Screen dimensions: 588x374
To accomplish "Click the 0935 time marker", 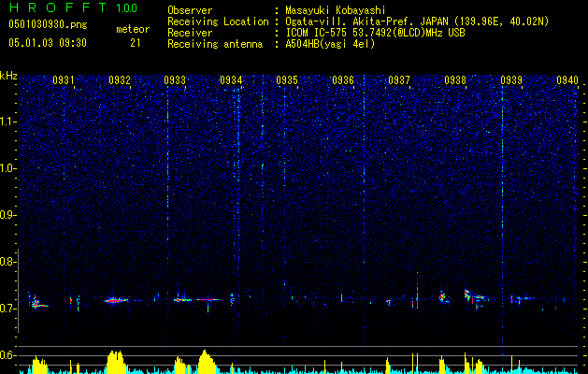I will point(287,80).
